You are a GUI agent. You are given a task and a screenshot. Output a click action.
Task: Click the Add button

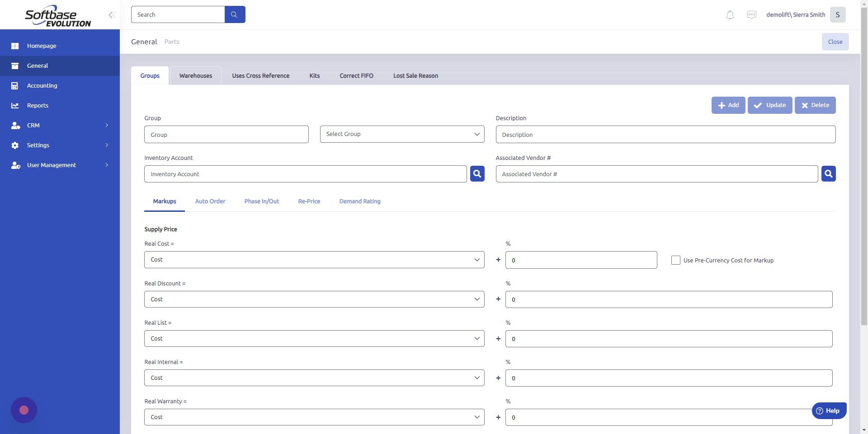coord(728,105)
